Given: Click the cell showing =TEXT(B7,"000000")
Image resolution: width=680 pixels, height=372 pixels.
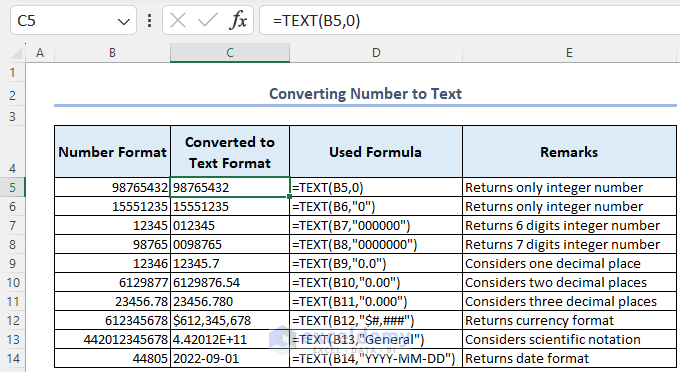Looking at the screenshot, I should (376, 225).
